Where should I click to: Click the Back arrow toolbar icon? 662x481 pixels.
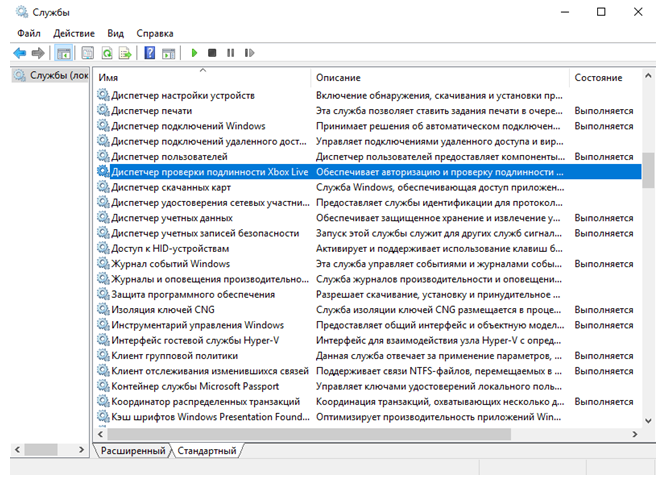[x=19, y=53]
